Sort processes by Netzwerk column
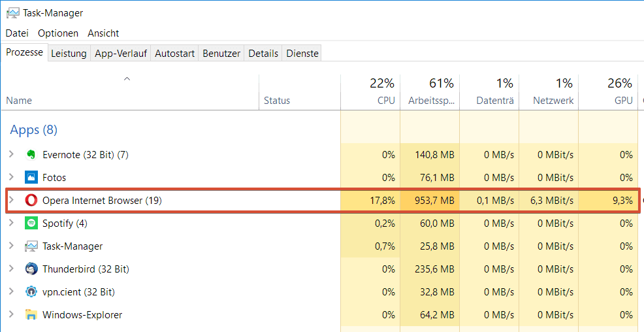Viewport: 644px width, 332px height. tap(549, 92)
